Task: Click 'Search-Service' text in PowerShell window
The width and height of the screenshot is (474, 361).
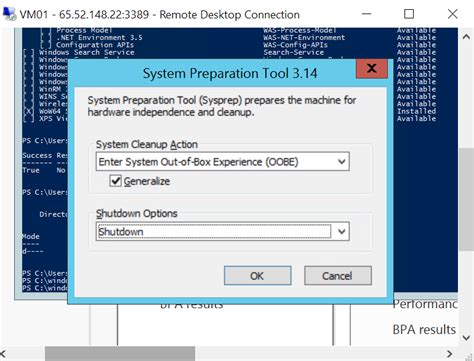Action: click(x=294, y=52)
